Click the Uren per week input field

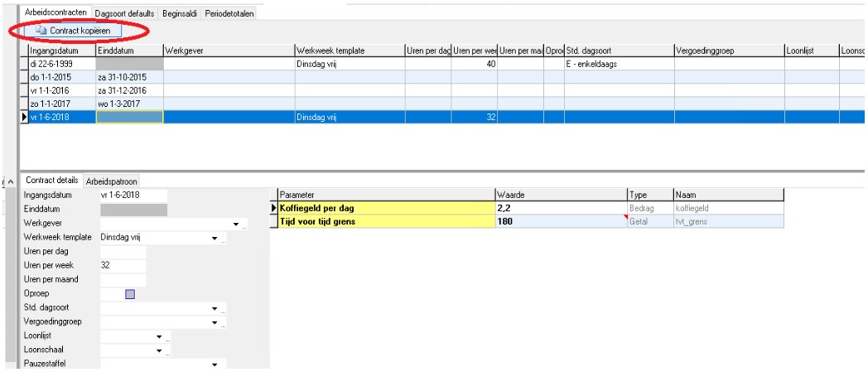[123, 265]
